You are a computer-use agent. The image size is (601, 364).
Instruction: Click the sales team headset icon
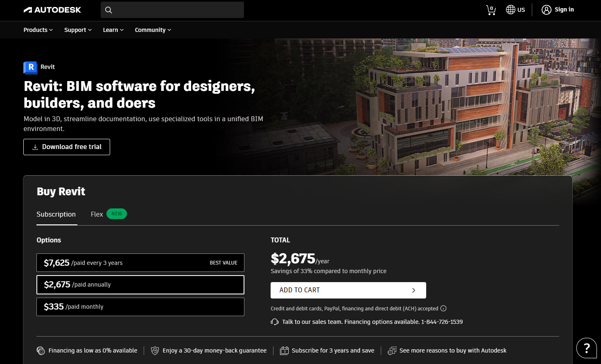coord(275,322)
